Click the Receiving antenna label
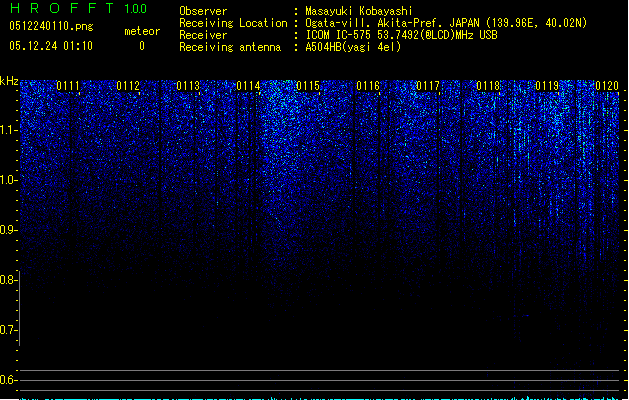This screenshot has height=400, width=629. click(230, 47)
